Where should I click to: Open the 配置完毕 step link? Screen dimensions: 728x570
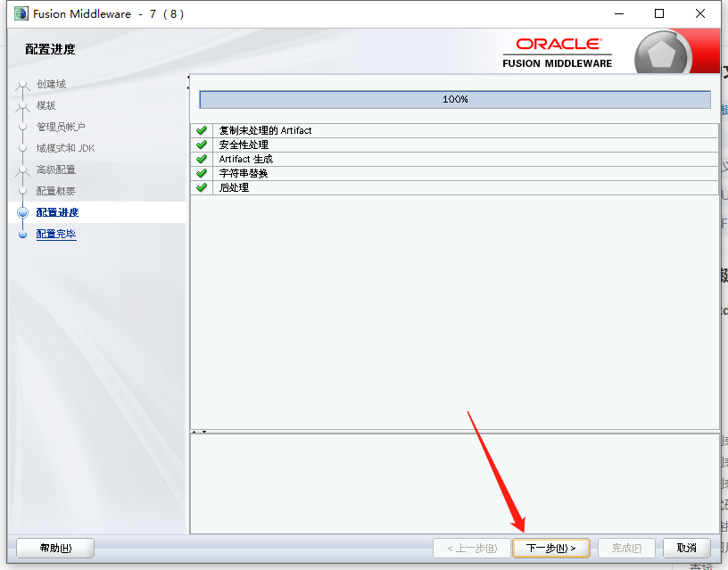pyautogui.click(x=56, y=232)
